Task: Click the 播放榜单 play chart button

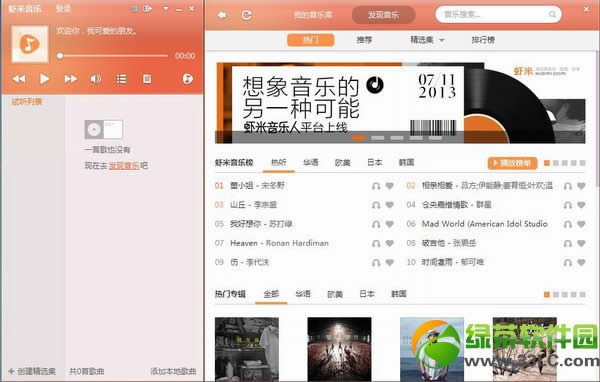Action: [512, 163]
